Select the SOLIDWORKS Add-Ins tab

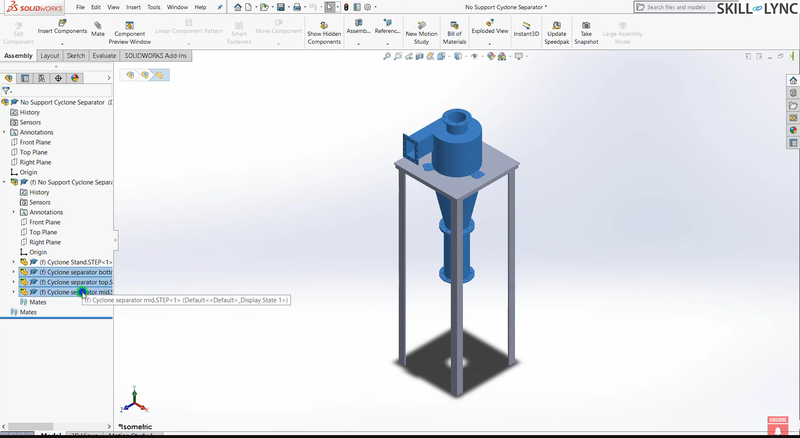[x=156, y=56]
